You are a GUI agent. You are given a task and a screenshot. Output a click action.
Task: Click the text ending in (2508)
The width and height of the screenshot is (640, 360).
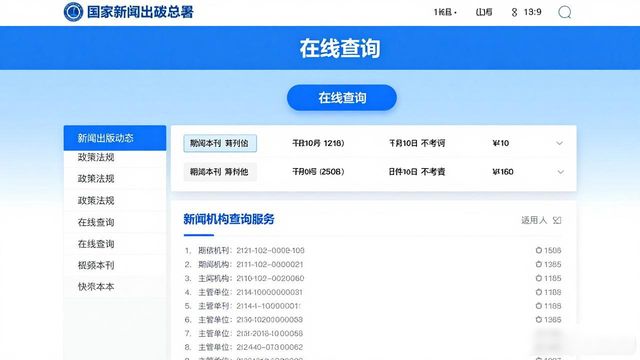coord(318,172)
